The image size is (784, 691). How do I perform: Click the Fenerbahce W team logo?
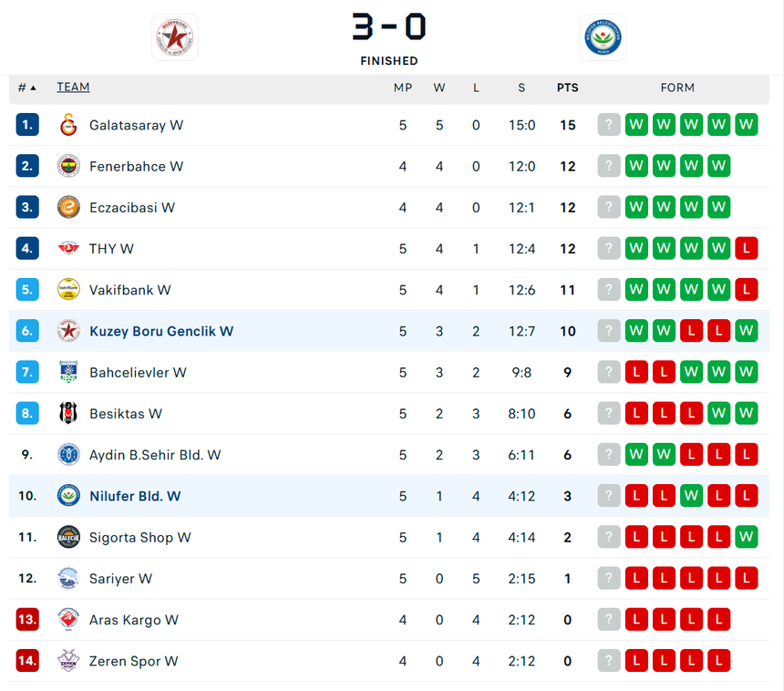[68, 166]
